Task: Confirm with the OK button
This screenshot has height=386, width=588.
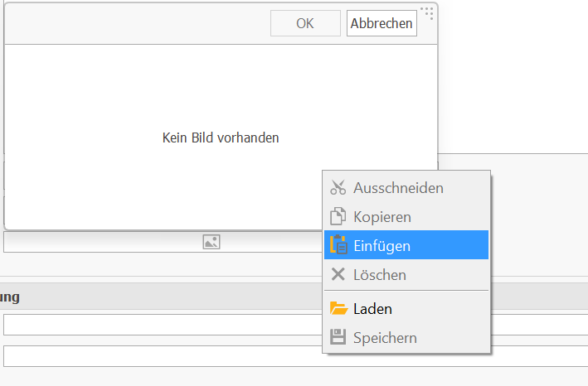Action: 305,23
